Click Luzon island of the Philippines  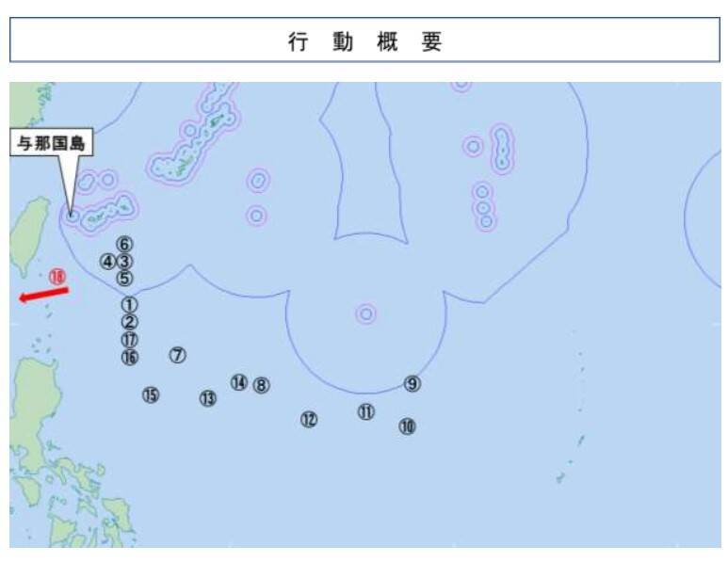click(33, 409)
